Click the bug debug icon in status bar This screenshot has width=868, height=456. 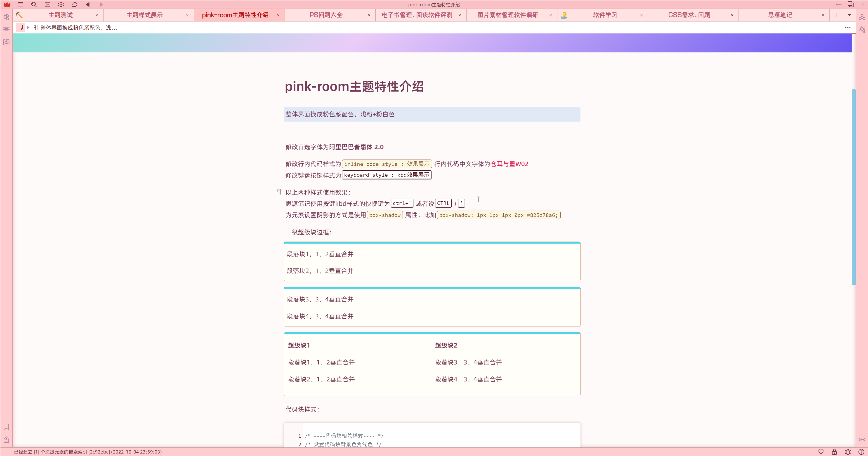(848, 452)
